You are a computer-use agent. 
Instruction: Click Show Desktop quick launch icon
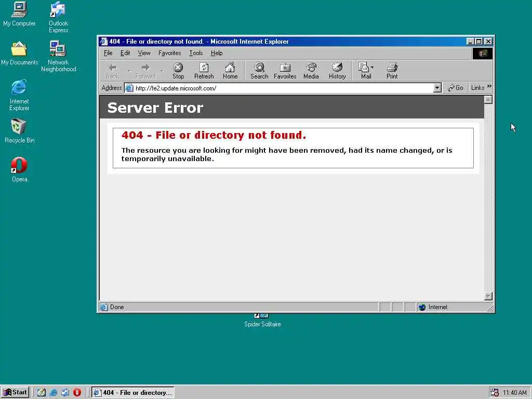42,392
